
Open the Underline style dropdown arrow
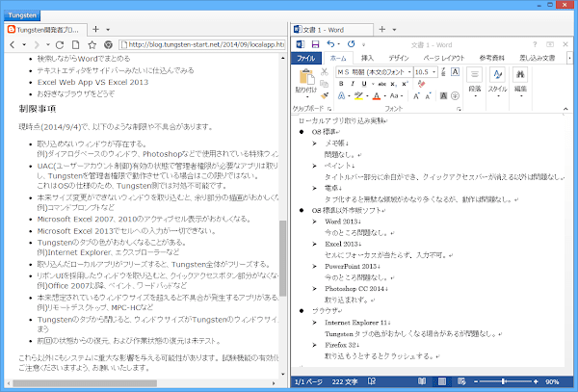click(373, 84)
